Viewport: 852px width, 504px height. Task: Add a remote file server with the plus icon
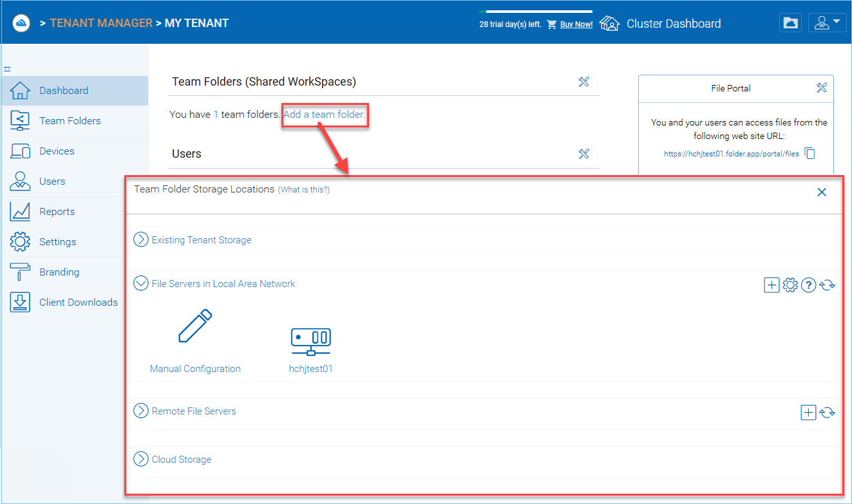click(x=808, y=412)
